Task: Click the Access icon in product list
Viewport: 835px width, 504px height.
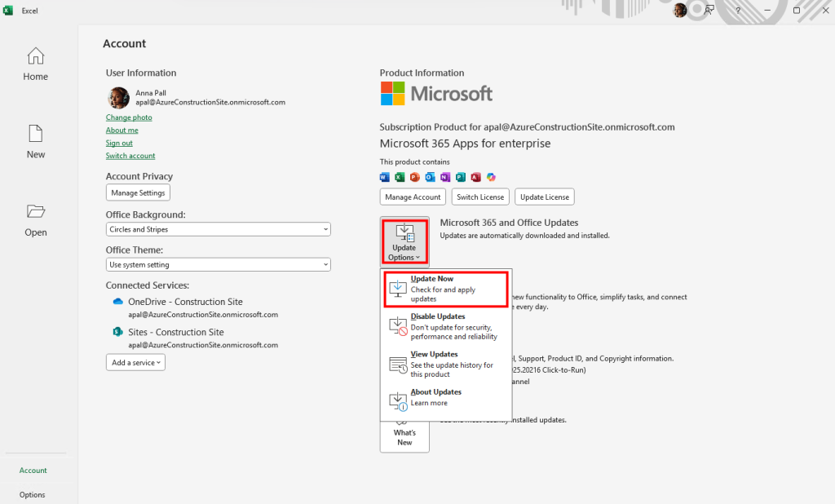Action: (x=475, y=178)
